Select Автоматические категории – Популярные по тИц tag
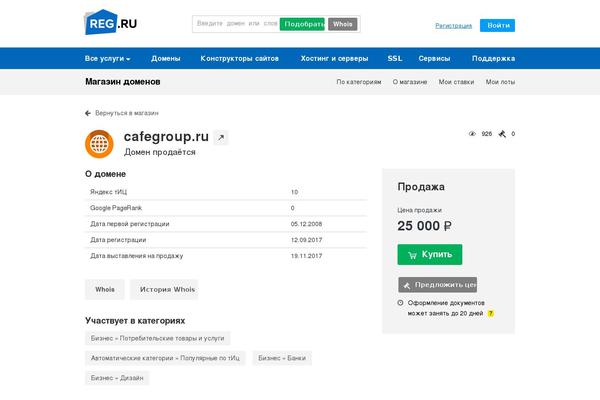600x400 pixels. 165,358
